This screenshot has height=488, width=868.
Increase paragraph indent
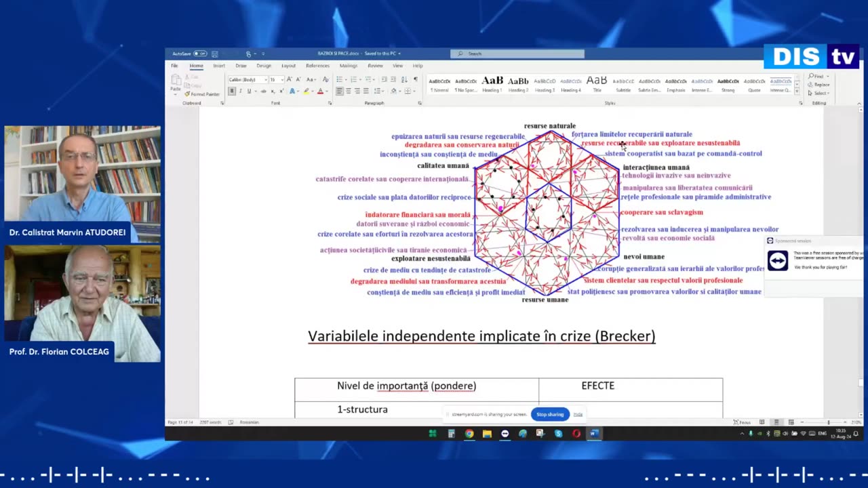coord(393,79)
